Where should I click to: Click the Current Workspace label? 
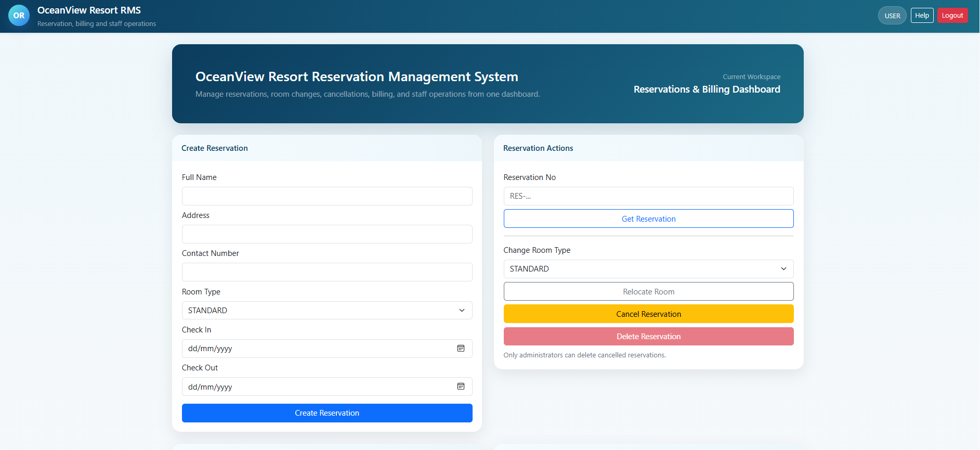[751, 77]
